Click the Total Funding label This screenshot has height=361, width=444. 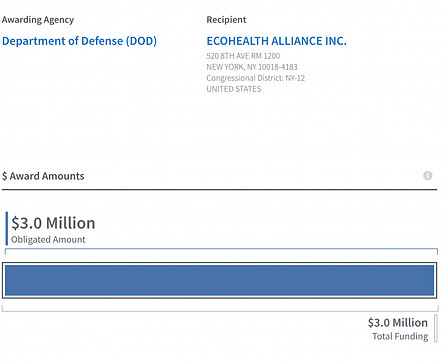[x=400, y=336]
